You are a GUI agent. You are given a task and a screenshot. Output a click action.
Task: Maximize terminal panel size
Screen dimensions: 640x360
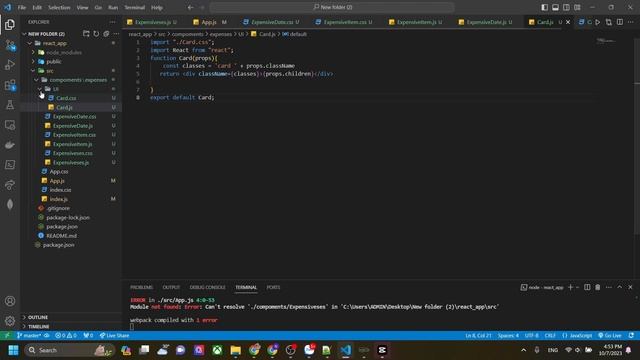620,287
